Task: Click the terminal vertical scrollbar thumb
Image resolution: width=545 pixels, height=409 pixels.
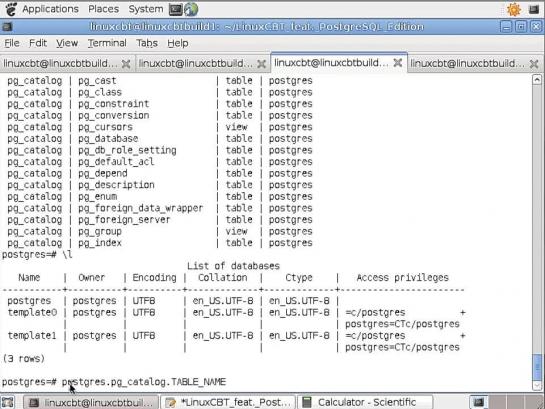Action: coord(537,367)
